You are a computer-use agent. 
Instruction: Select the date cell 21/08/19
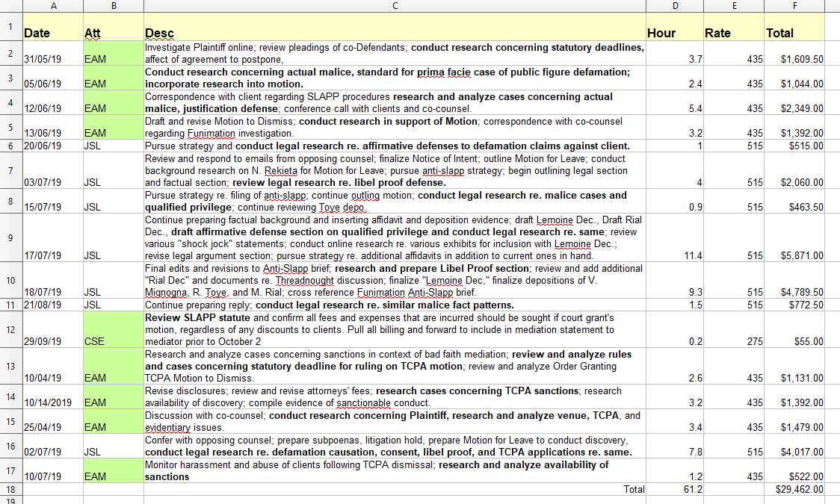[53, 305]
